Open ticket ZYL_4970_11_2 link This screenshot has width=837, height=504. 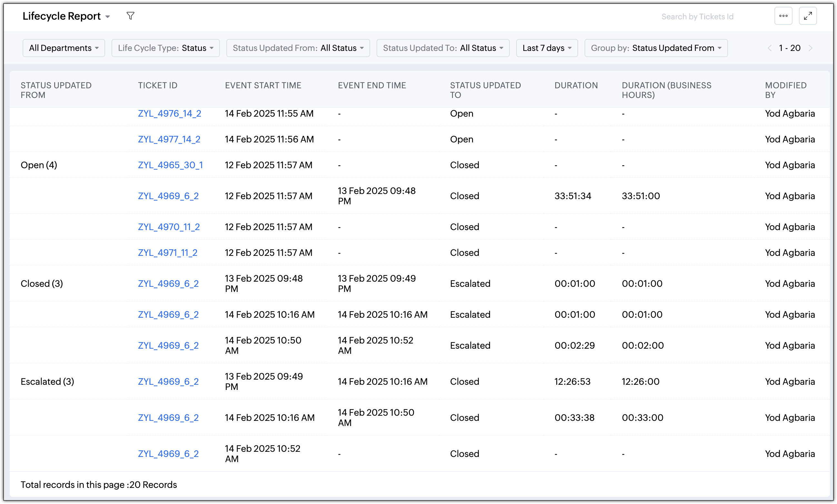coord(169,227)
